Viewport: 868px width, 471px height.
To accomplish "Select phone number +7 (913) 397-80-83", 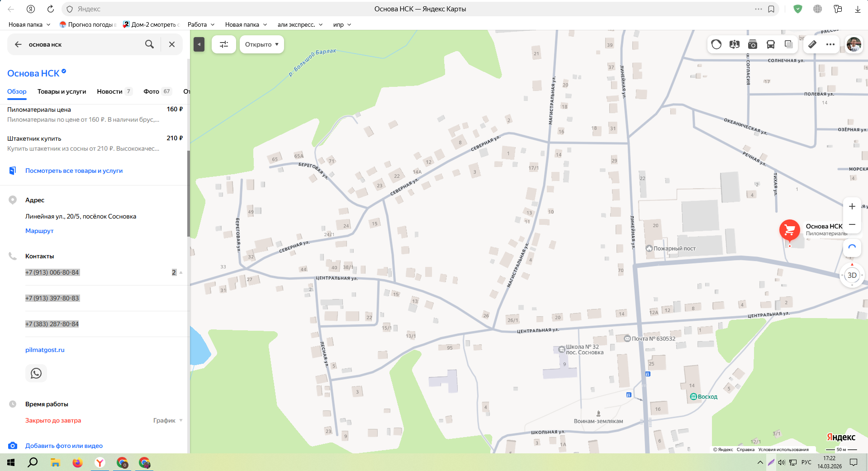I will (x=52, y=298).
